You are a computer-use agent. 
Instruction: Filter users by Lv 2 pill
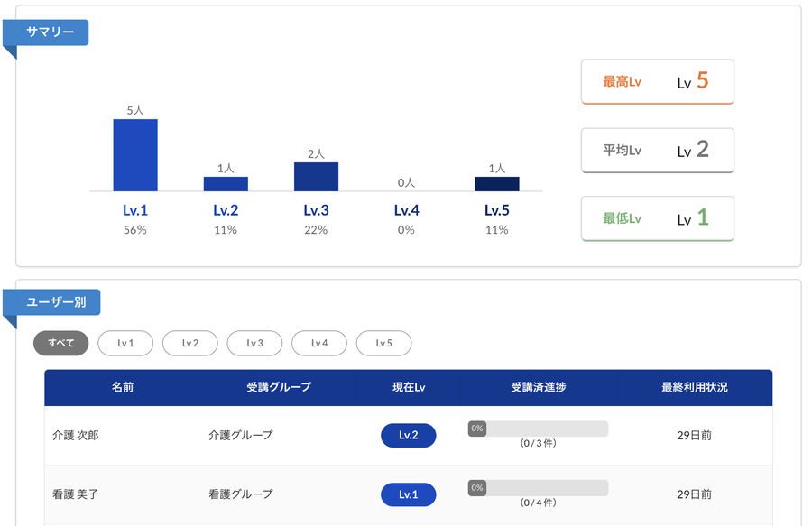point(190,343)
